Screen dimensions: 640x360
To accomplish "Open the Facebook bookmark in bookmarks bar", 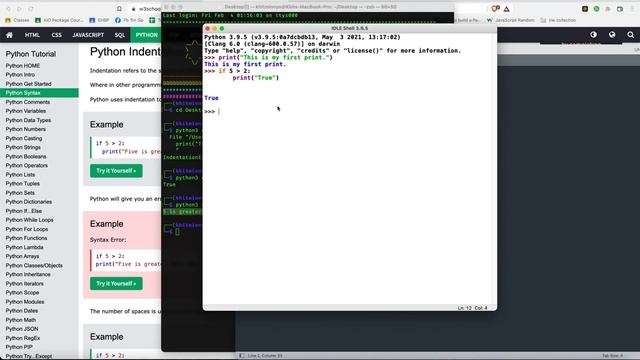I will click(129, 20).
